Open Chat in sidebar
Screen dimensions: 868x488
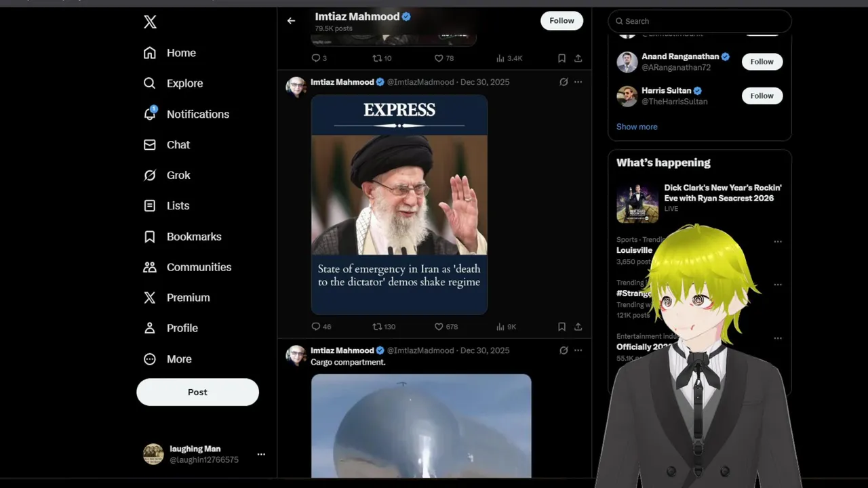point(166,144)
